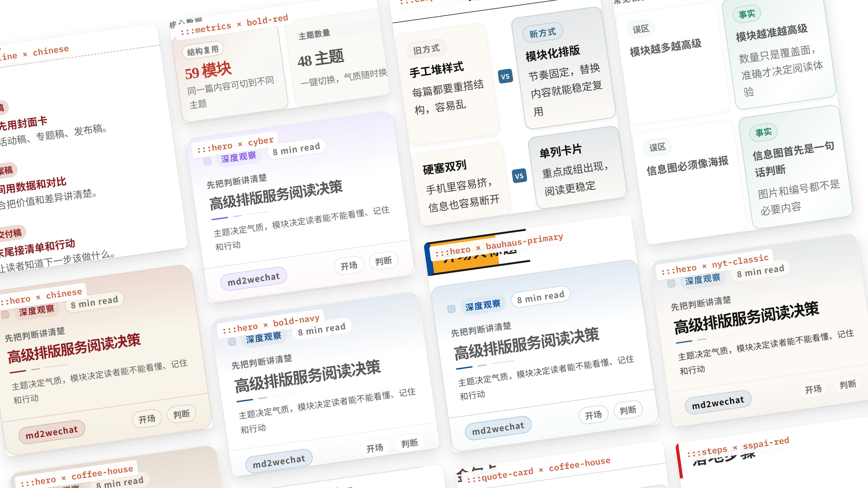868x488 pixels.
Task: Click 开场 tag in the bauhaus-primary card
Action: tap(593, 415)
